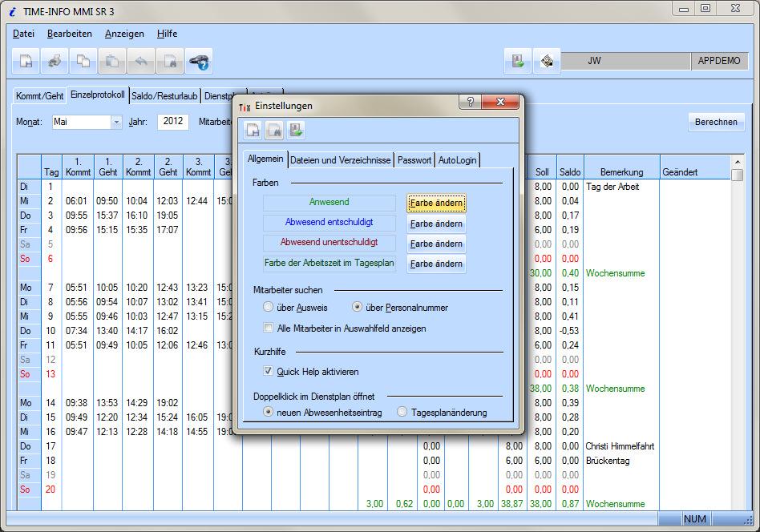Click the Berechnen button
The image size is (760, 532).
click(716, 122)
